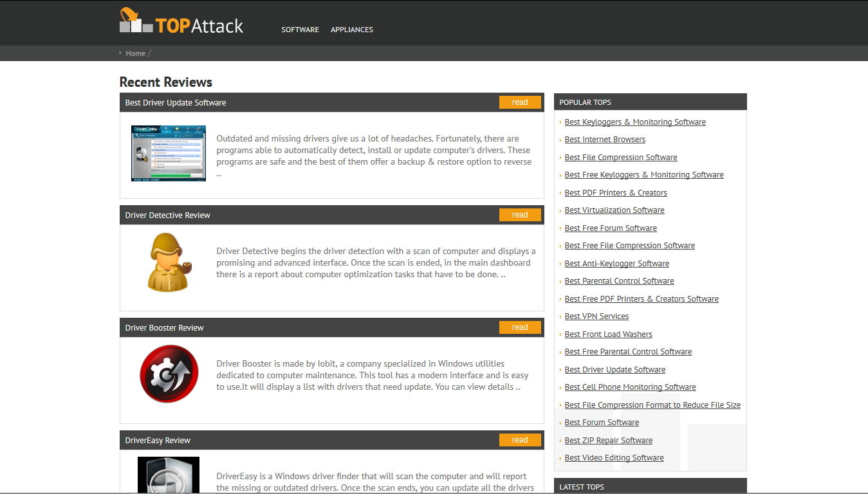Image resolution: width=868 pixels, height=494 pixels.
Task: Open Best PDF Printers & Creators link
Action: coord(616,193)
